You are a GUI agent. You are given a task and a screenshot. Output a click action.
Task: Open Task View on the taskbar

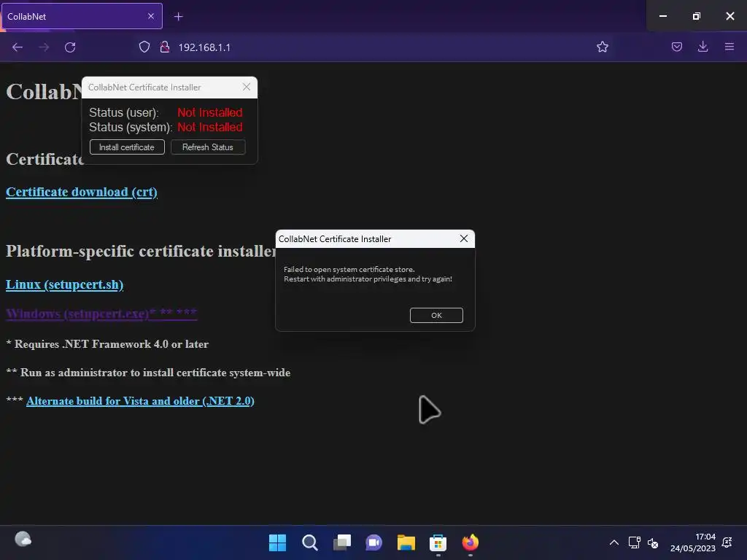pyautogui.click(x=341, y=542)
